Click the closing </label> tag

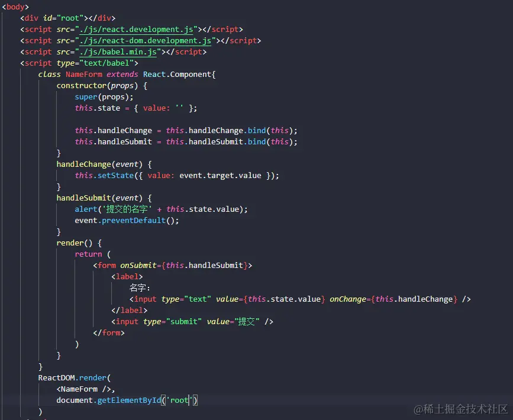[129, 311]
